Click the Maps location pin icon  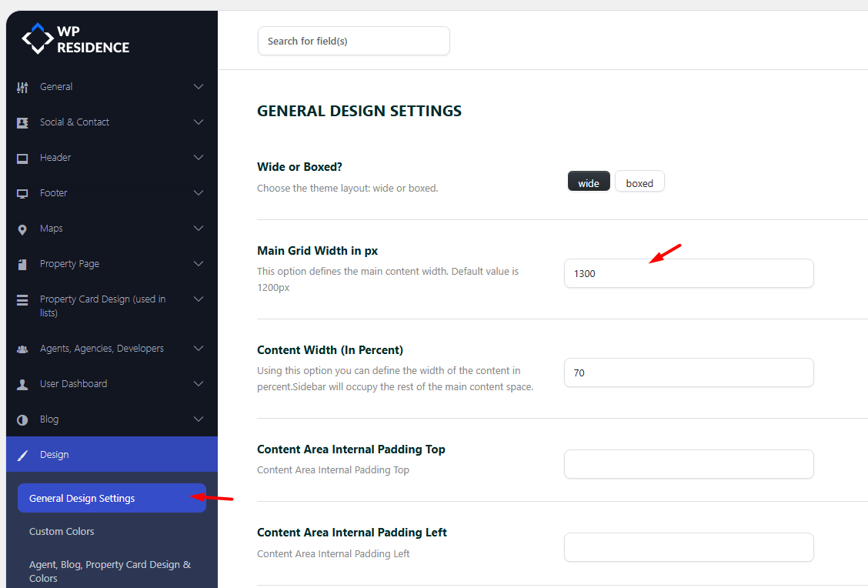(x=22, y=229)
